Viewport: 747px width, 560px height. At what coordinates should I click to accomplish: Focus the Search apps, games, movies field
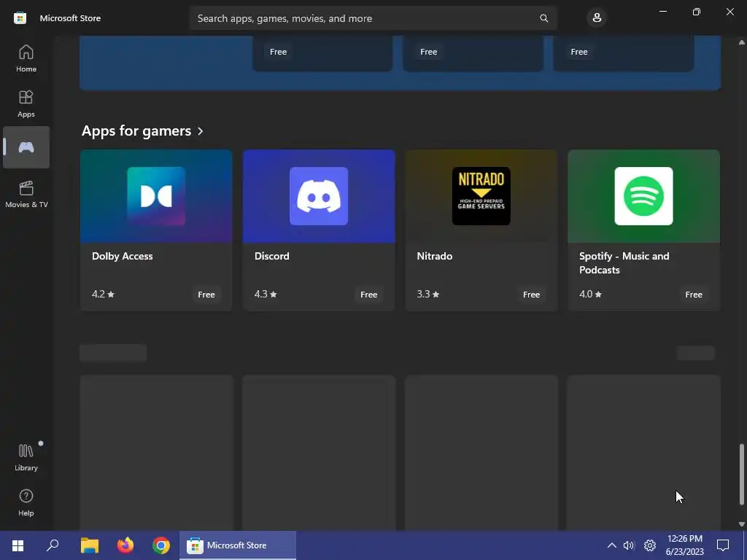coord(373,18)
